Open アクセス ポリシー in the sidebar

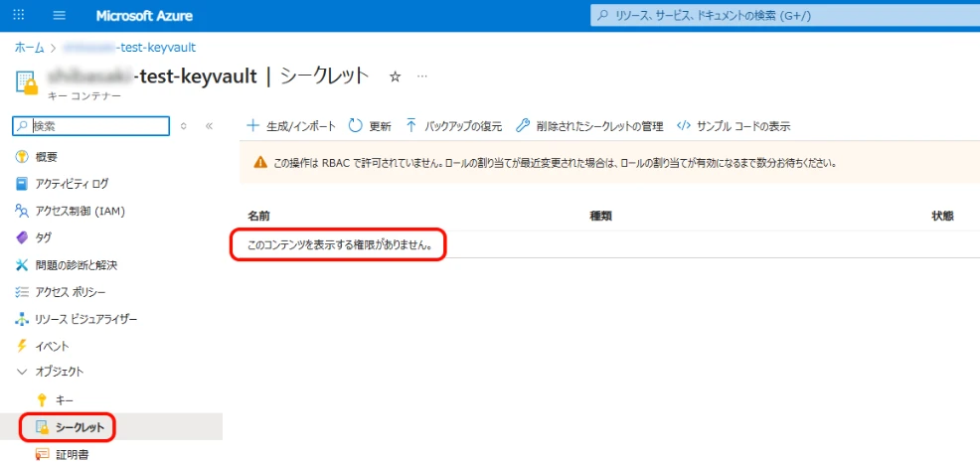[x=70, y=292]
